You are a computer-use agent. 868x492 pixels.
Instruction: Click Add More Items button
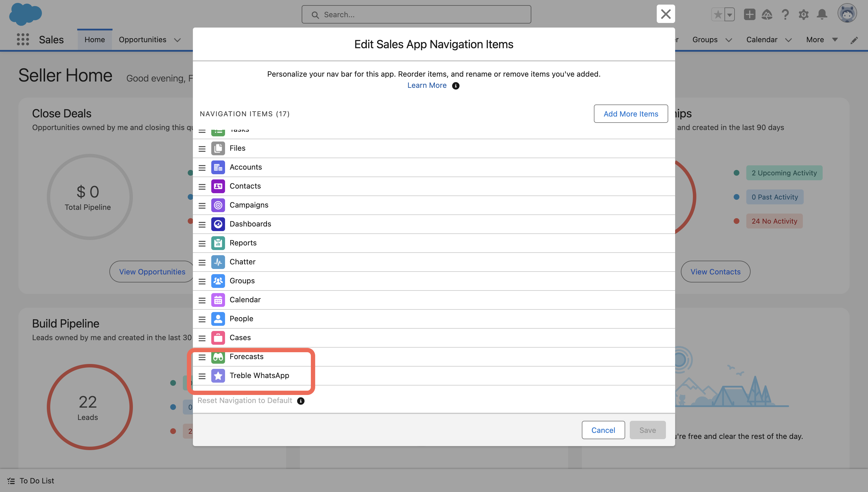pyautogui.click(x=630, y=114)
